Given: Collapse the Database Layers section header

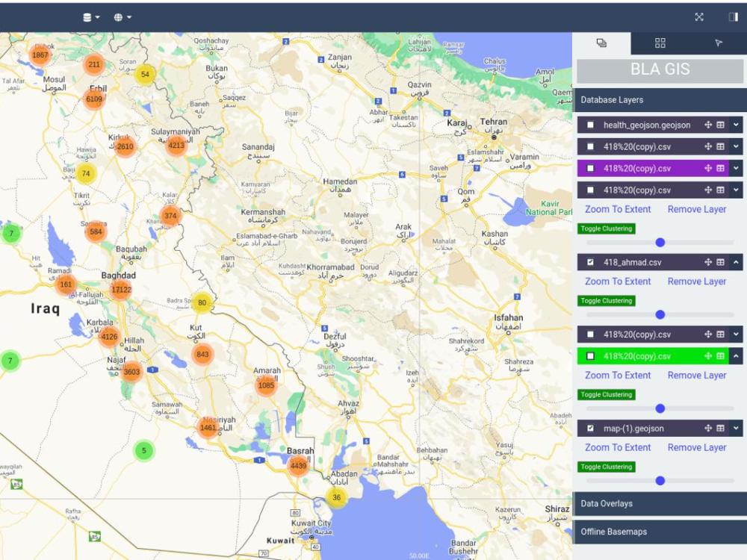Looking at the screenshot, I should coord(660,100).
